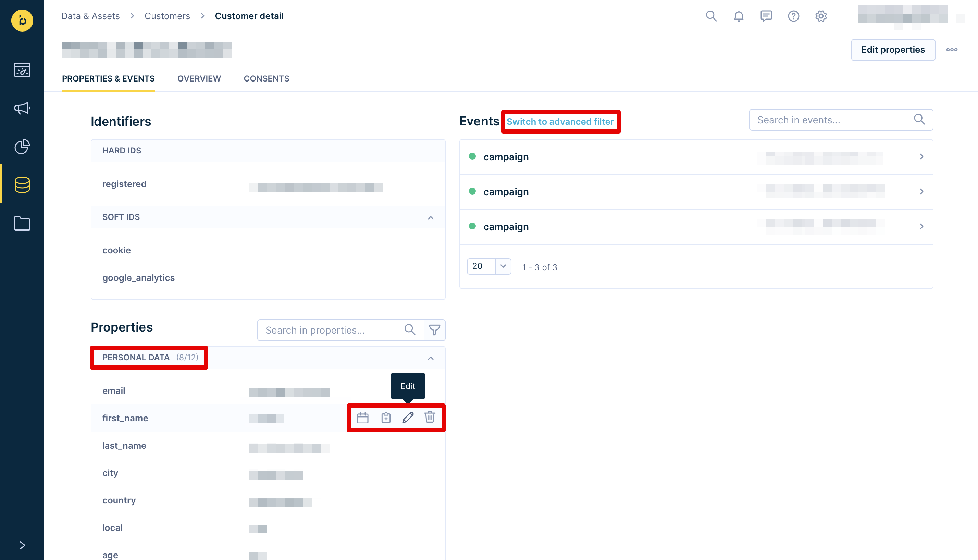Image resolution: width=978 pixels, height=560 pixels.
Task: Click Switch to advanced filter link
Action: click(x=560, y=122)
